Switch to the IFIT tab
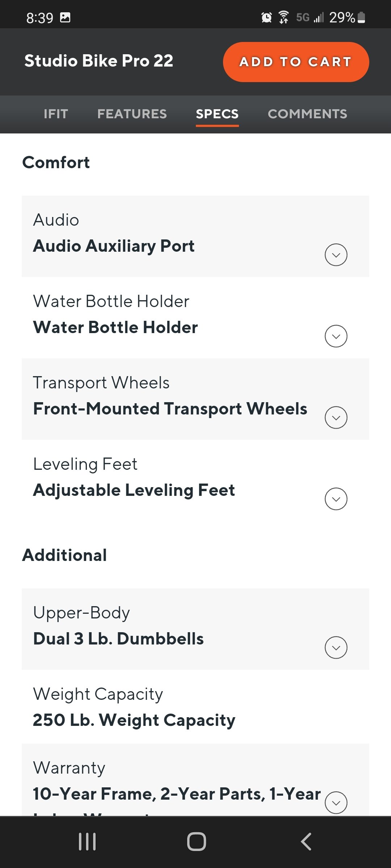391x868 pixels. coord(56,114)
